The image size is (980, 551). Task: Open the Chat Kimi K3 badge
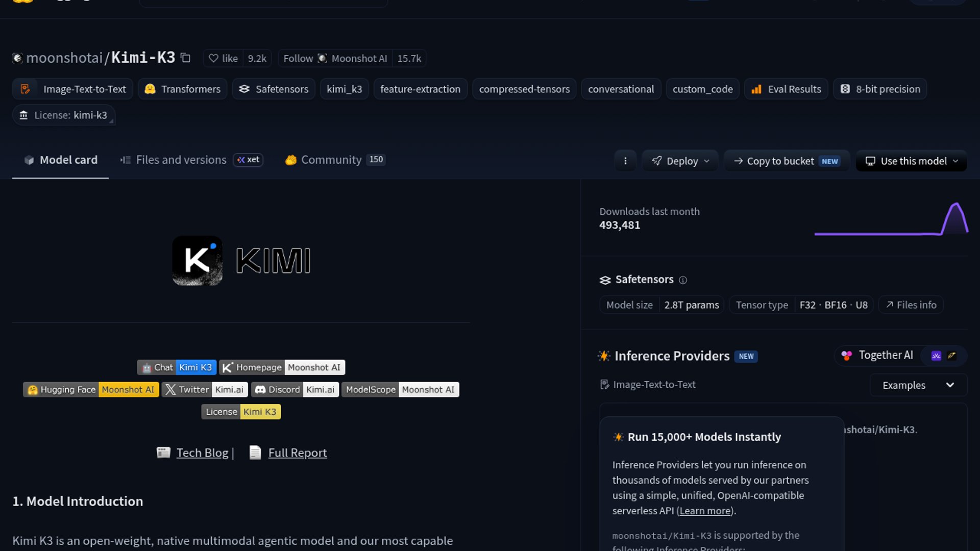pos(177,367)
